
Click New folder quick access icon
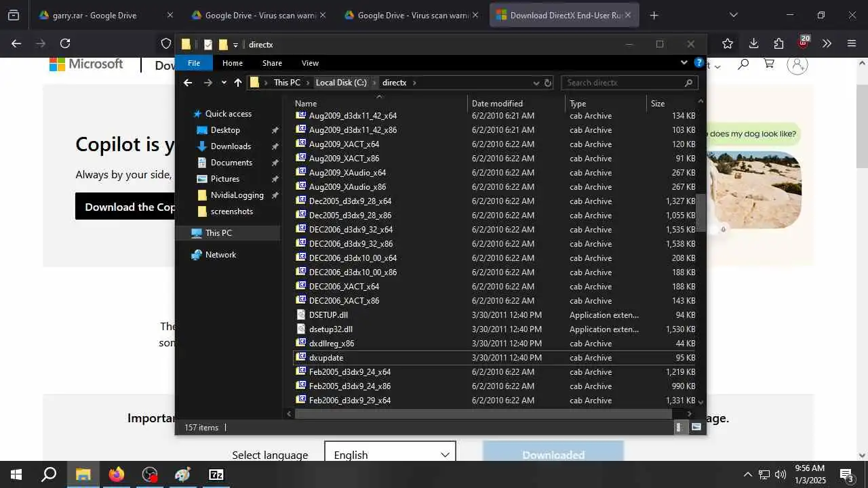point(223,45)
